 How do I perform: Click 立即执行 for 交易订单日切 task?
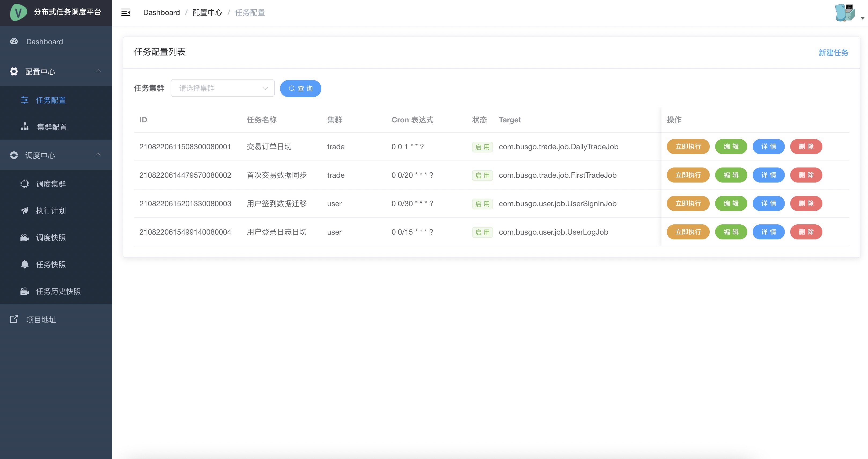[x=688, y=147]
